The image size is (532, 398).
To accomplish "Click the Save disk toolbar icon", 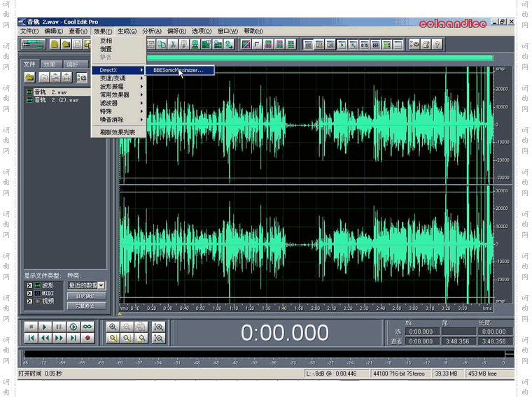I will pos(78,44).
